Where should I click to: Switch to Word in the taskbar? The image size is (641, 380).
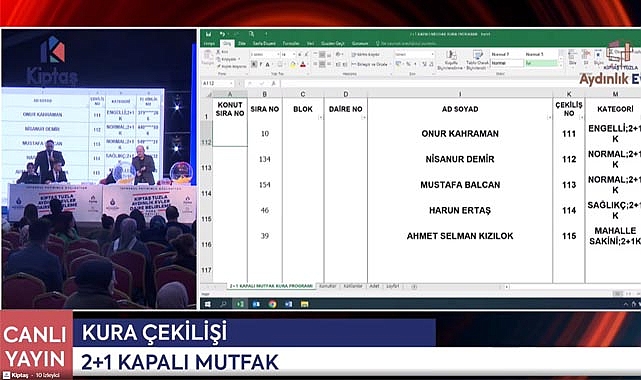[289, 304]
